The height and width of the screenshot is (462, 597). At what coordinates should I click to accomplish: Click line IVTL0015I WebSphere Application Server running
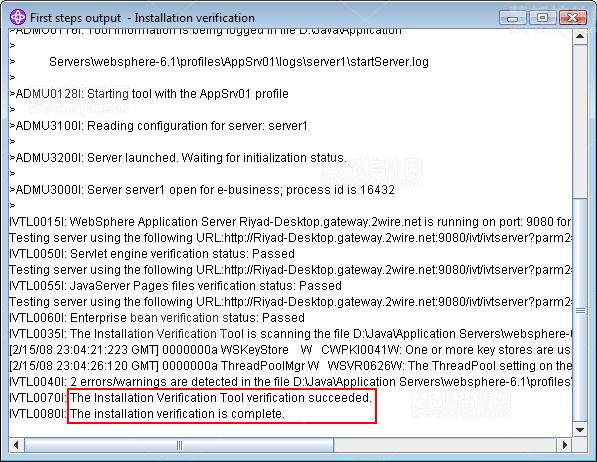pos(290,222)
